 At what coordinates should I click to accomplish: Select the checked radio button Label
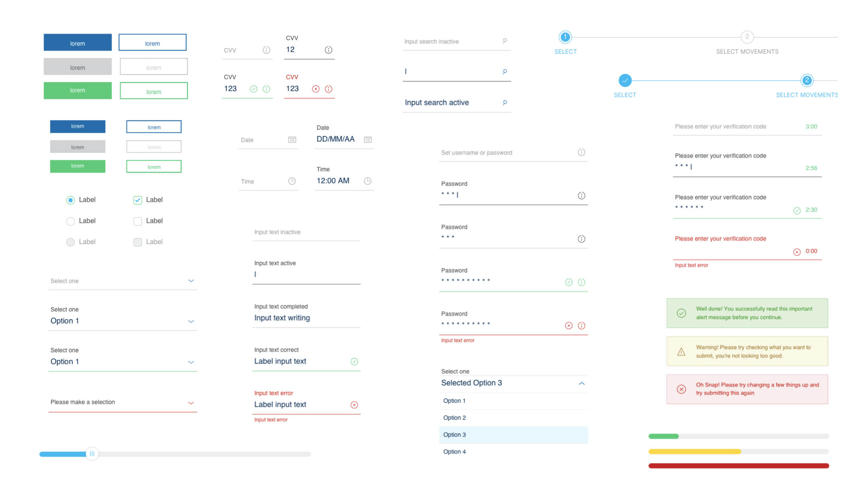click(x=71, y=200)
